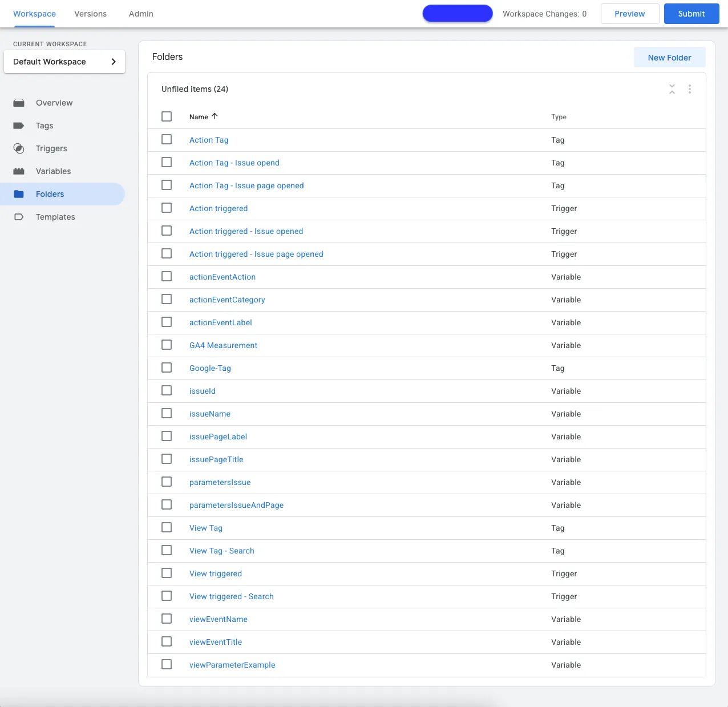Collapse the Unfiled items section

[672, 89]
